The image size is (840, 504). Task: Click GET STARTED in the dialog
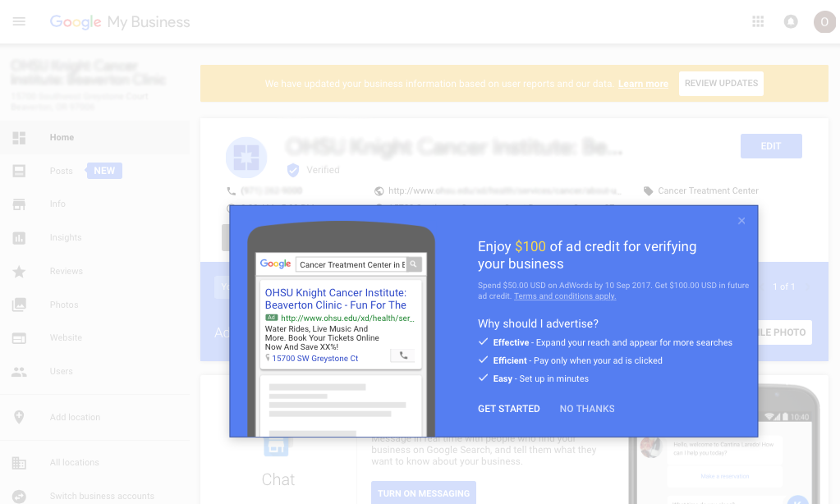509,409
